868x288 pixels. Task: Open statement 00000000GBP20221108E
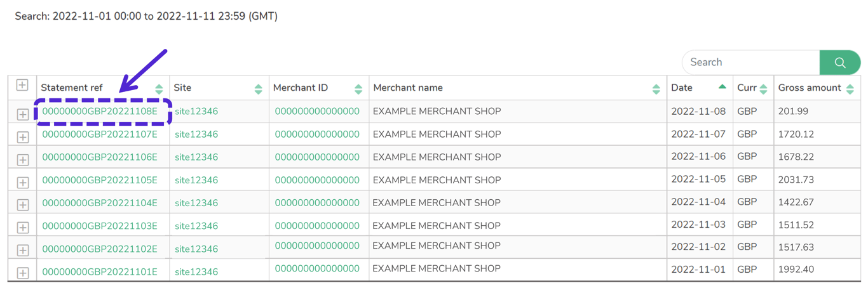[100, 112]
